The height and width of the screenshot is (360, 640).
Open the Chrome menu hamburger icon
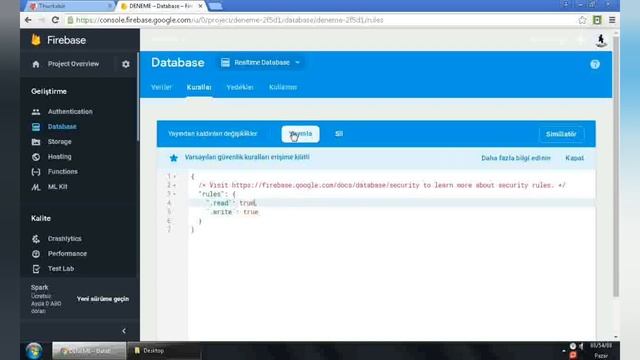pyautogui.click(x=612, y=20)
